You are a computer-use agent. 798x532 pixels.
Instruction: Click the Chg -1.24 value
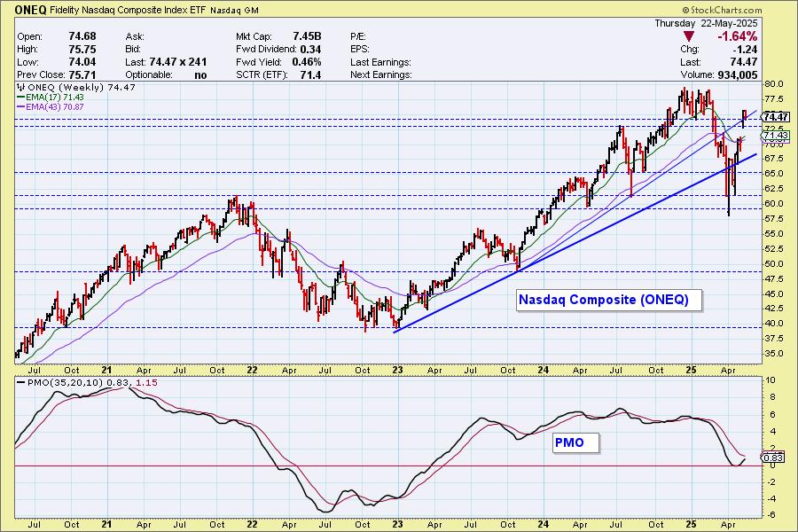745,50
